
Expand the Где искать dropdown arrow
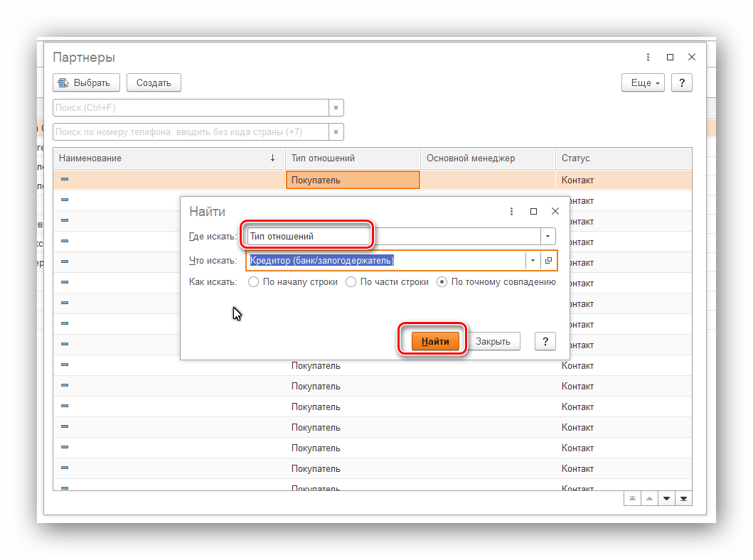click(x=548, y=236)
